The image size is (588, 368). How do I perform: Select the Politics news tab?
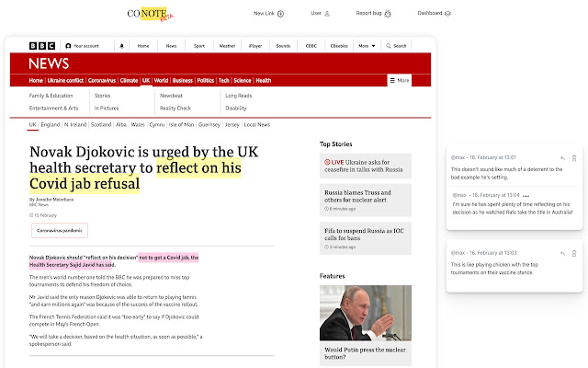[x=206, y=80]
